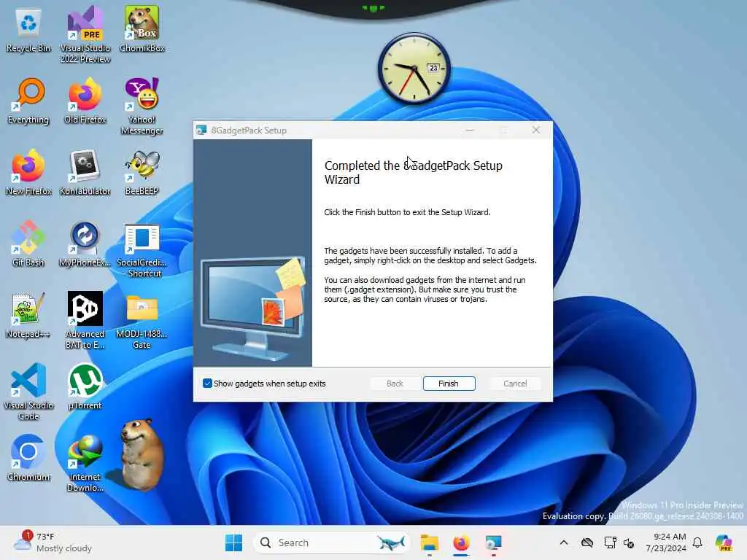Select the Everything search shortcut

click(x=28, y=101)
